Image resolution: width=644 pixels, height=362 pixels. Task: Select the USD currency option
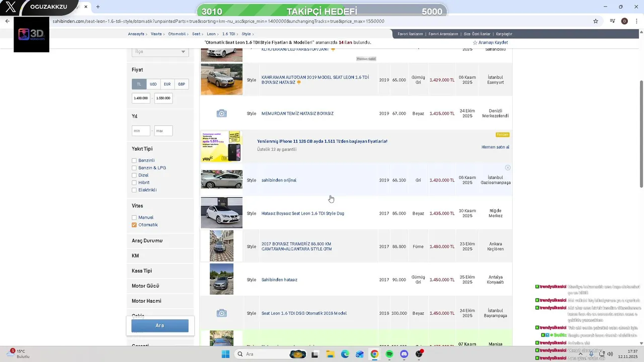click(x=153, y=84)
